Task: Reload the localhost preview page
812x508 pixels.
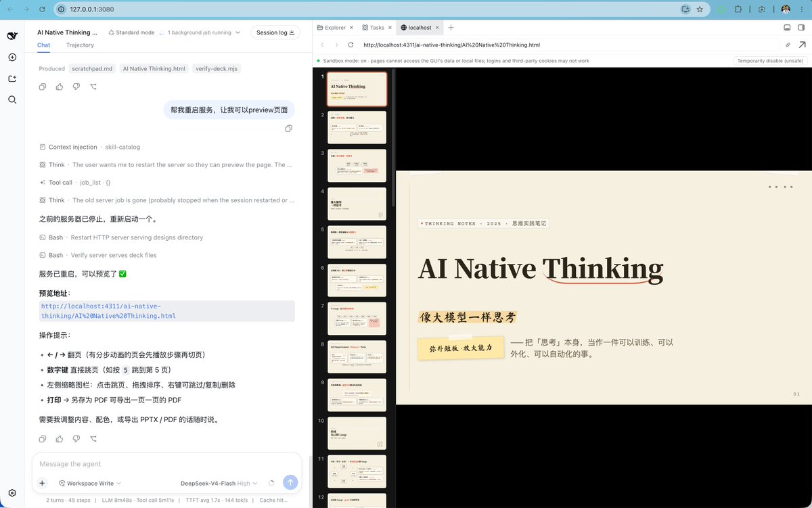Action: click(x=351, y=45)
